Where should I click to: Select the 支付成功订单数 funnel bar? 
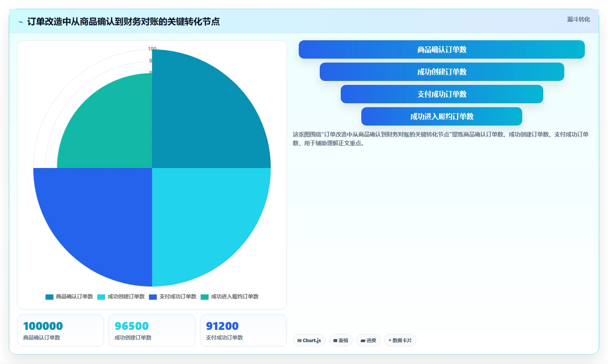442,94
